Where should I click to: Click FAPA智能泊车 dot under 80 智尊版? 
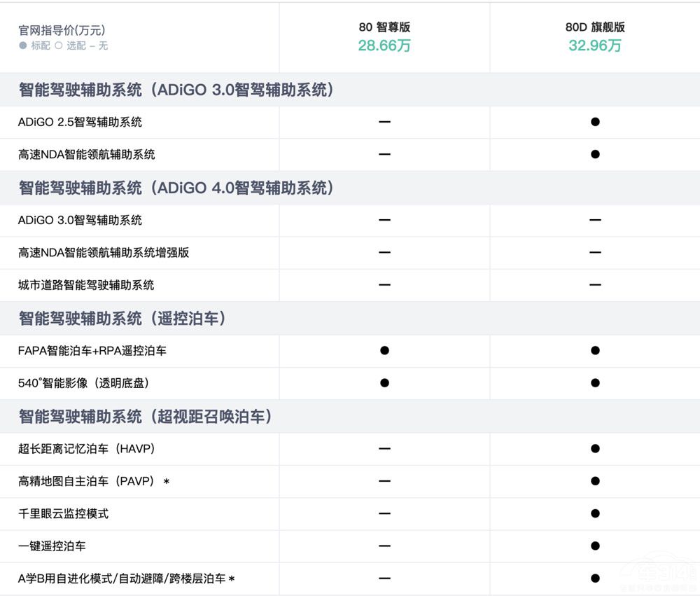coord(384,350)
